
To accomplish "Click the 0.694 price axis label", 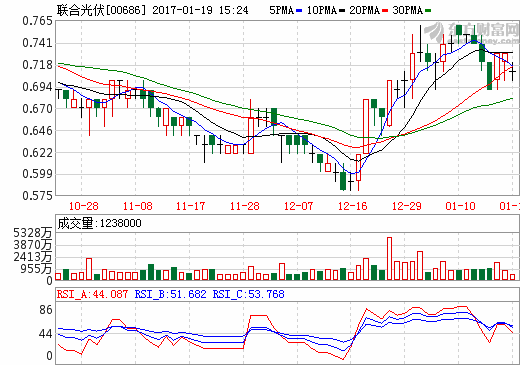I will 37,87.
